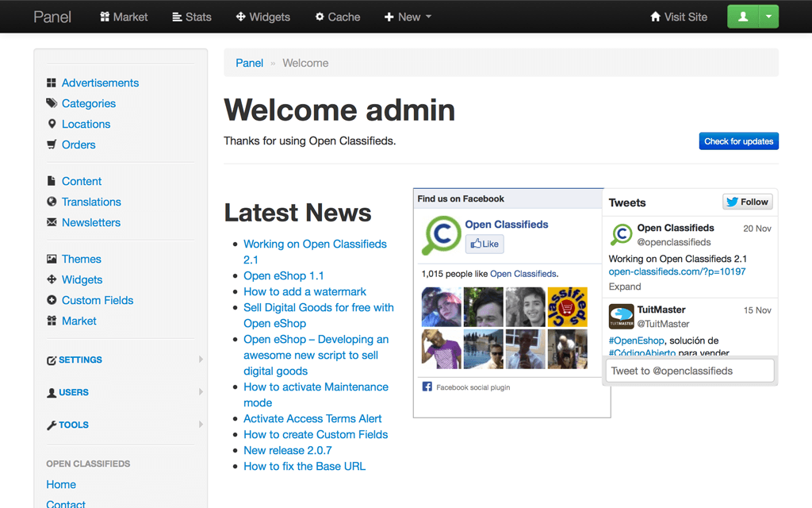The height and width of the screenshot is (508, 812).
Task: Like Open Classifieds on Facebook
Action: (484, 244)
